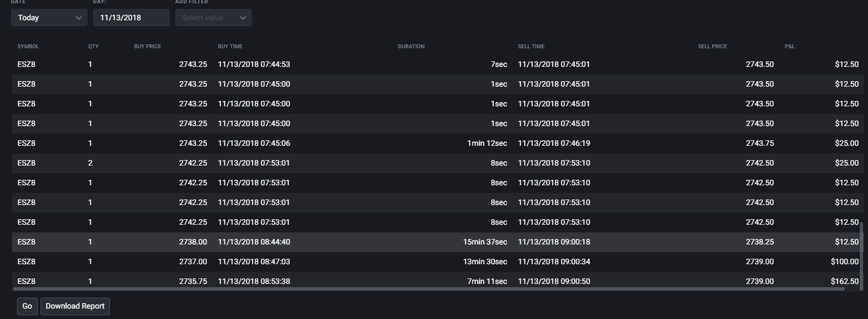Click the 11/13/2018 day input field
Viewport: 868px width, 319px height.
click(x=131, y=18)
